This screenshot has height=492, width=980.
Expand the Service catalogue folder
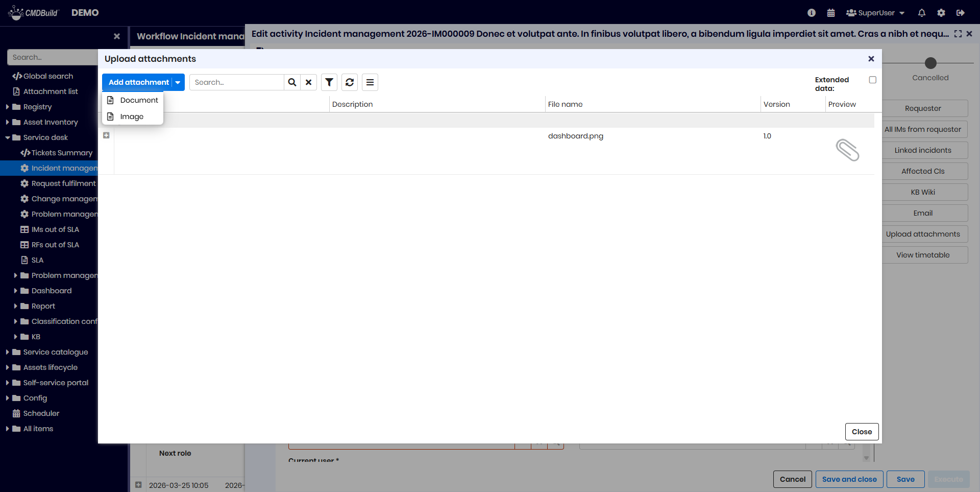[x=8, y=352]
